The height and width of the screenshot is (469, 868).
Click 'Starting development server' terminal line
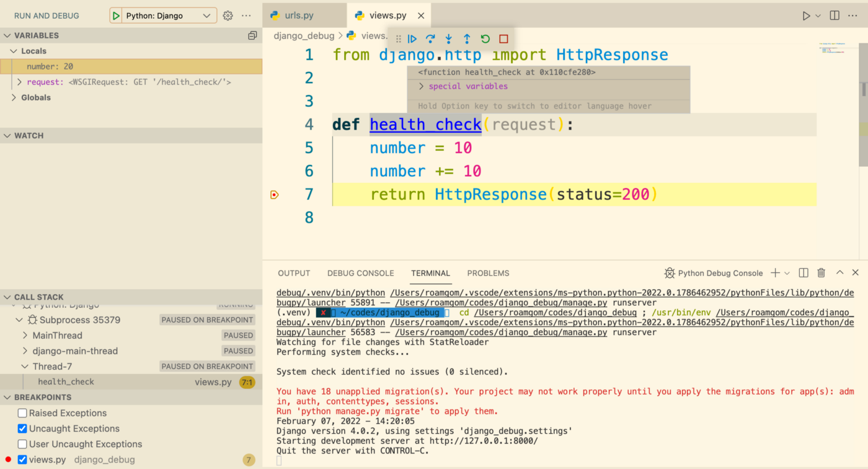407,441
